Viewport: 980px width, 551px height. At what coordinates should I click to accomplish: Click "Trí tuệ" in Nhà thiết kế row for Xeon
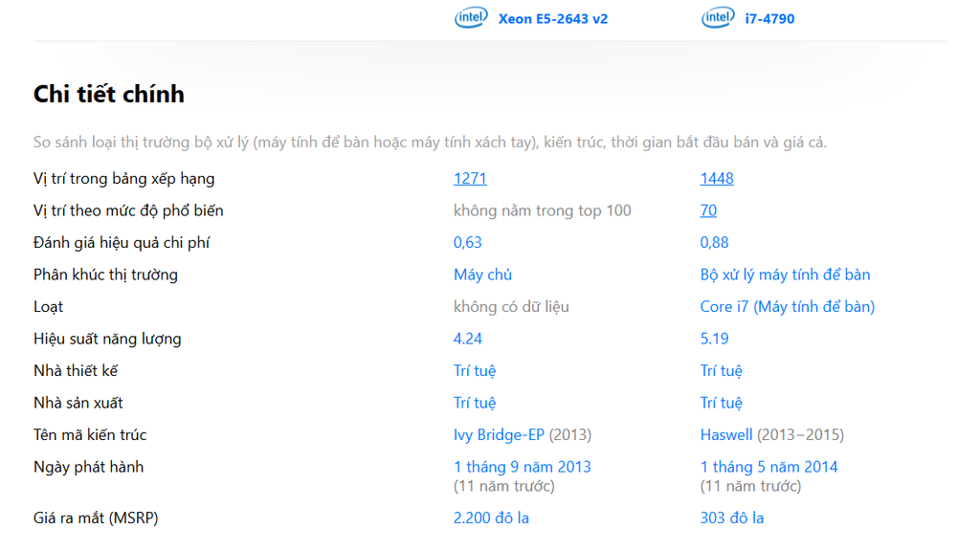475,371
